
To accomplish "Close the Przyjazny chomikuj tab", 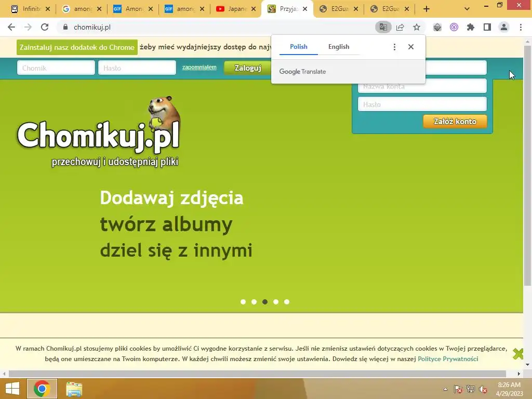I will (305, 9).
